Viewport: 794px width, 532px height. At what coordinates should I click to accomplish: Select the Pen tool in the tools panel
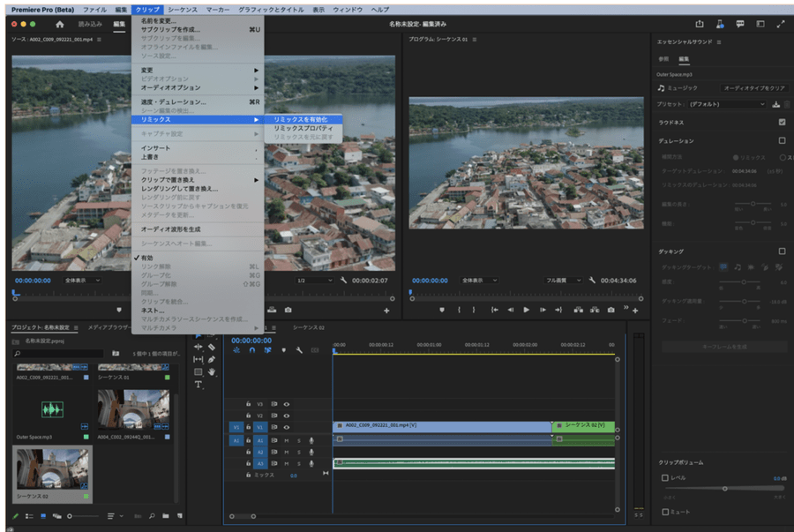tap(212, 359)
